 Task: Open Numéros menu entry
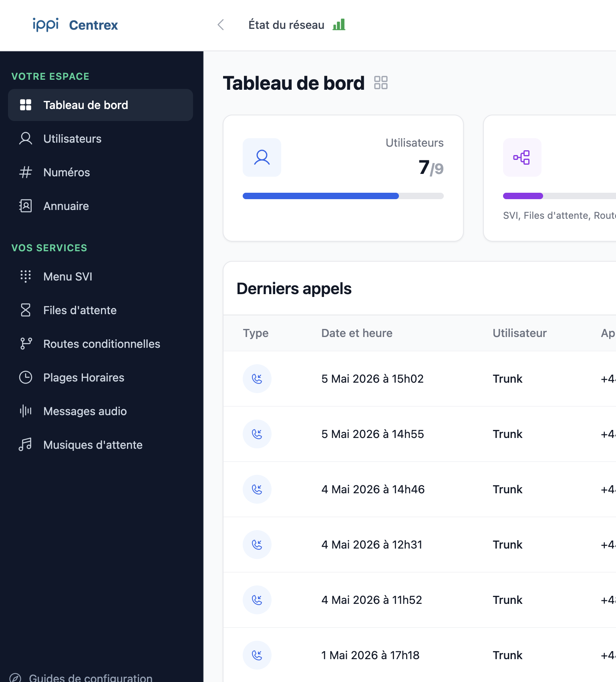[66, 172]
